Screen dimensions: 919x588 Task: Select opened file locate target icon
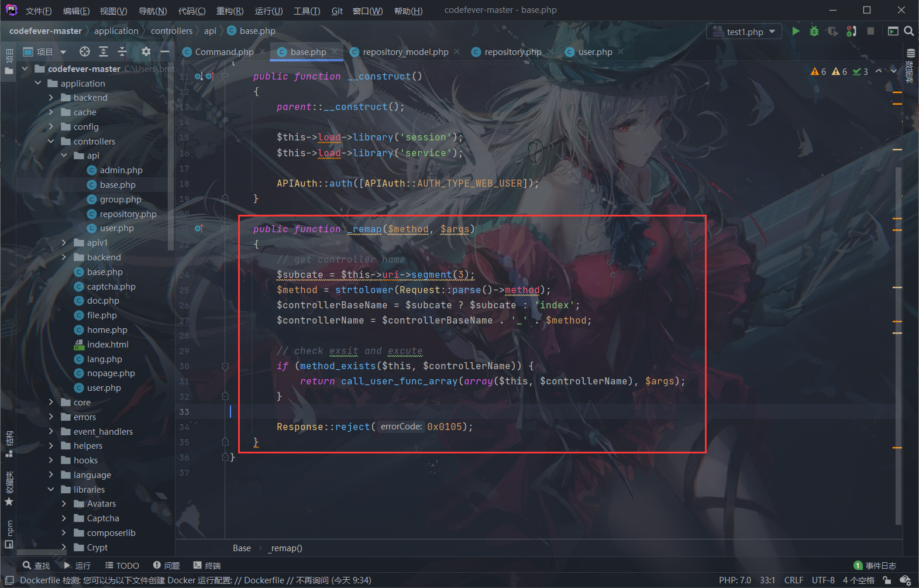point(85,51)
